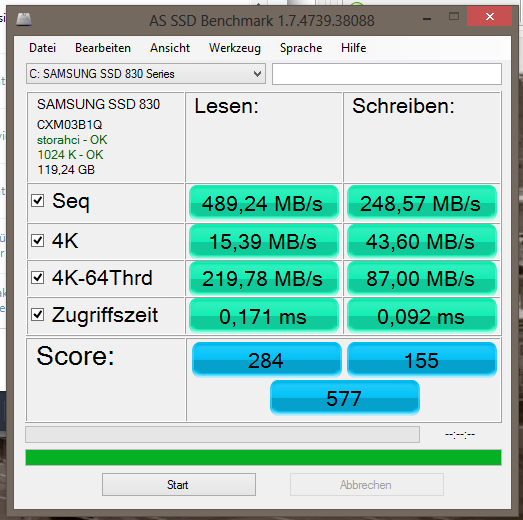Toggle the 4K test checkbox

click(x=37, y=240)
